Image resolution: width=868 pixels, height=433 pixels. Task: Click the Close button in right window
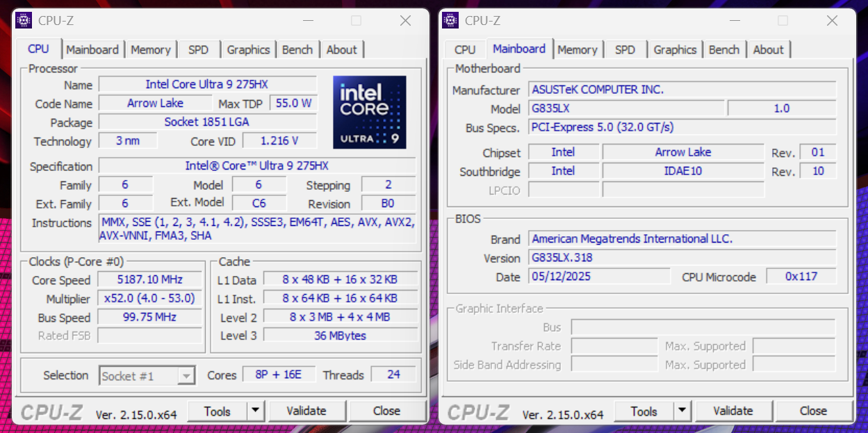click(x=813, y=411)
